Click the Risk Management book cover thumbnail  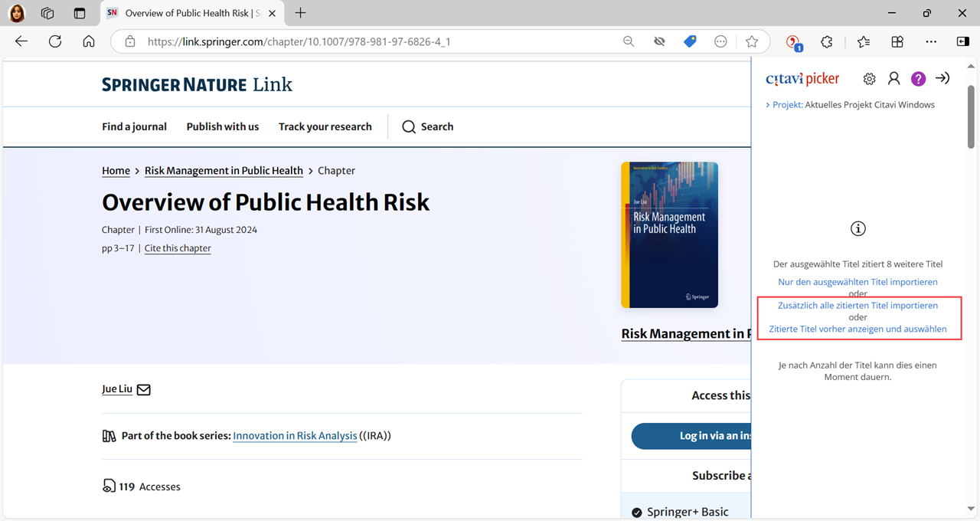click(669, 234)
